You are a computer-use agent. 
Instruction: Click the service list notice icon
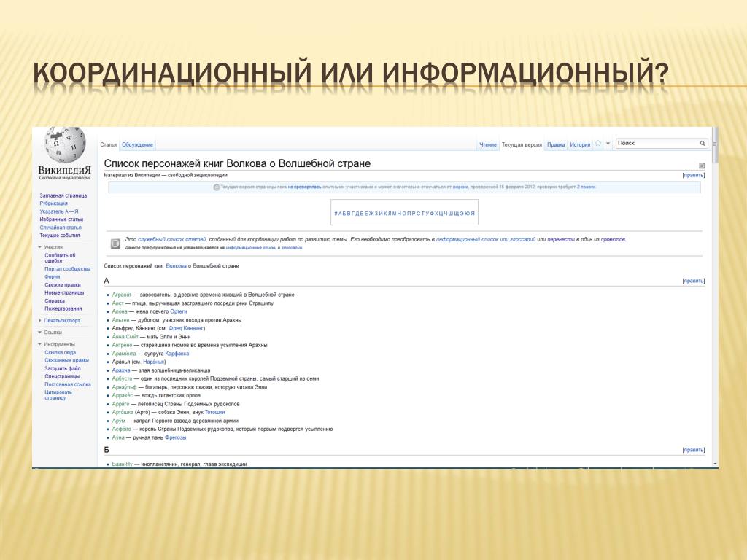[x=115, y=244]
